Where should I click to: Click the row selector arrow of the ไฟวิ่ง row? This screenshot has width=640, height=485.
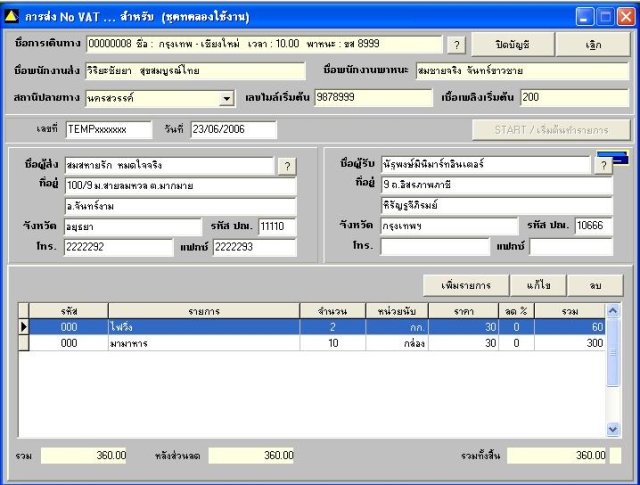(x=24, y=327)
